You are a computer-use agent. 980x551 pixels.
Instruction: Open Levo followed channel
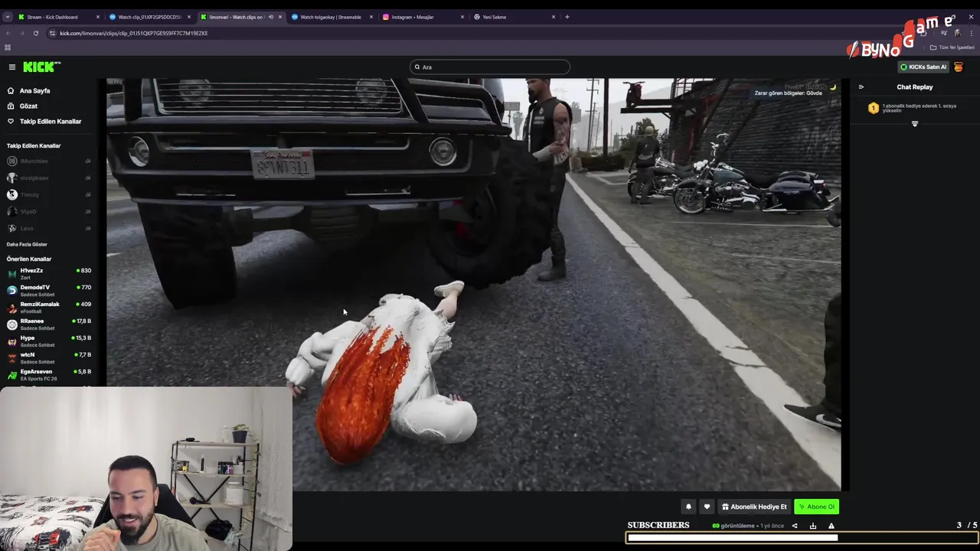coord(47,229)
